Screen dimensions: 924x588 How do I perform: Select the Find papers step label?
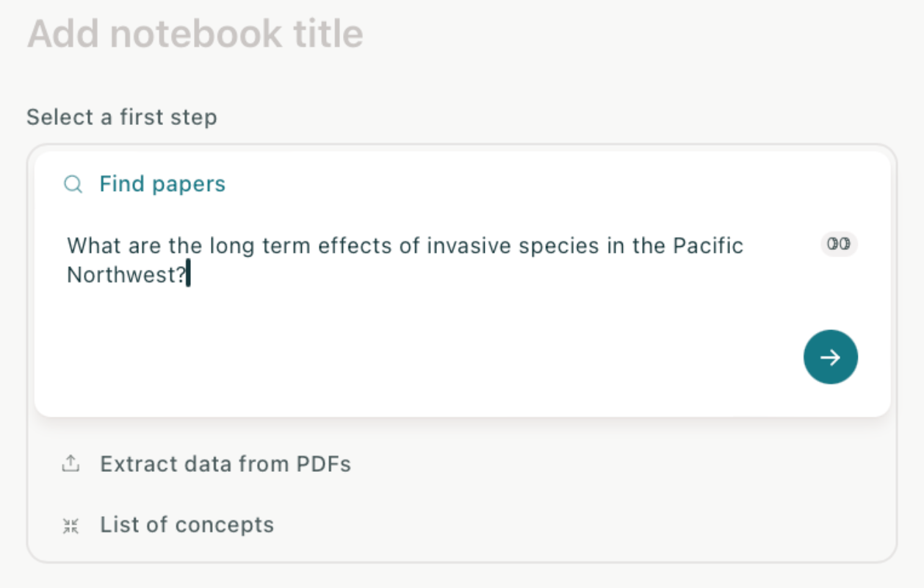tap(162, 184)
